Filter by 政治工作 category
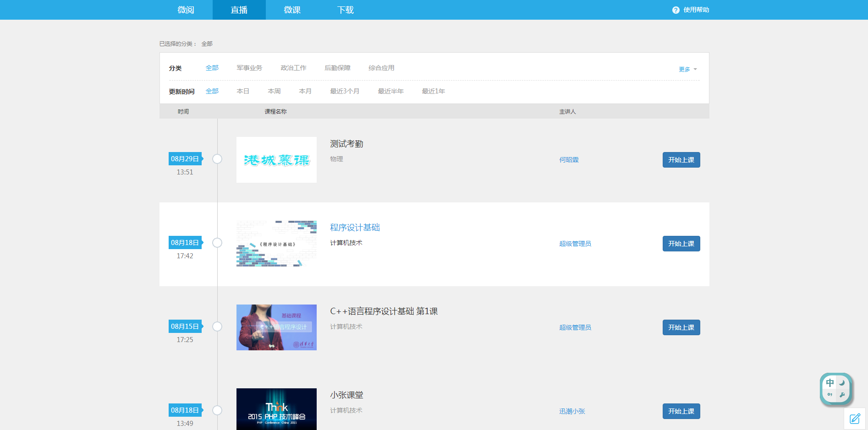This screenshot has height=430, width=868. [293, 68]
